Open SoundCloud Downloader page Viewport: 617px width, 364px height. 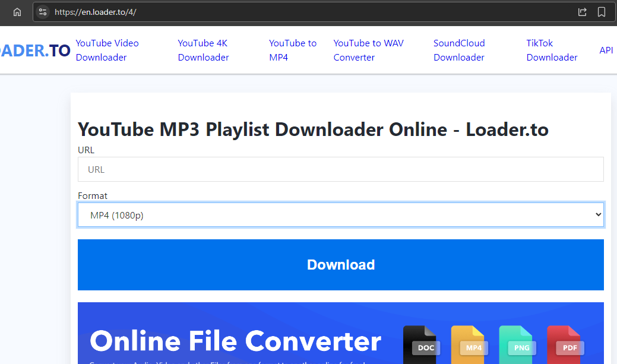tap(459, 50)
